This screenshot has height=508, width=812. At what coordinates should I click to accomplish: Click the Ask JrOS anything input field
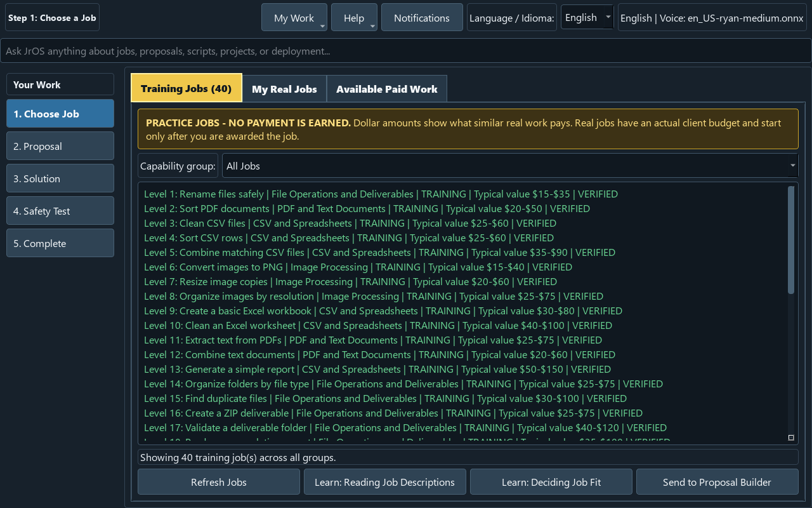pyautogui.click(x=406, y=51)
